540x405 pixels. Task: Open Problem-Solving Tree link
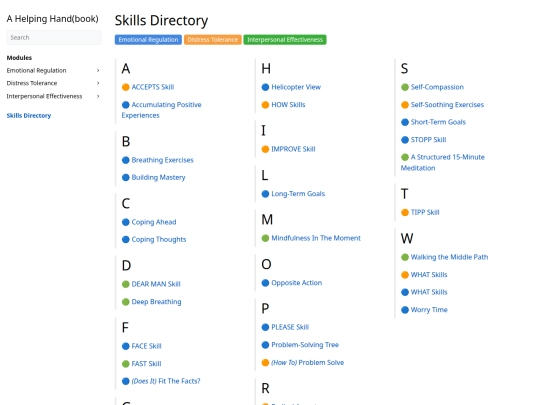point(305,345)
